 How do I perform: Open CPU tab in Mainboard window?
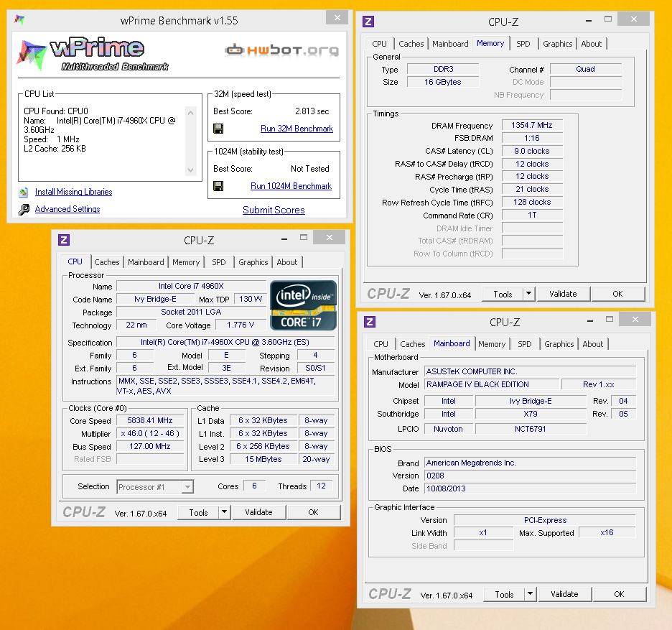point(381,344)
